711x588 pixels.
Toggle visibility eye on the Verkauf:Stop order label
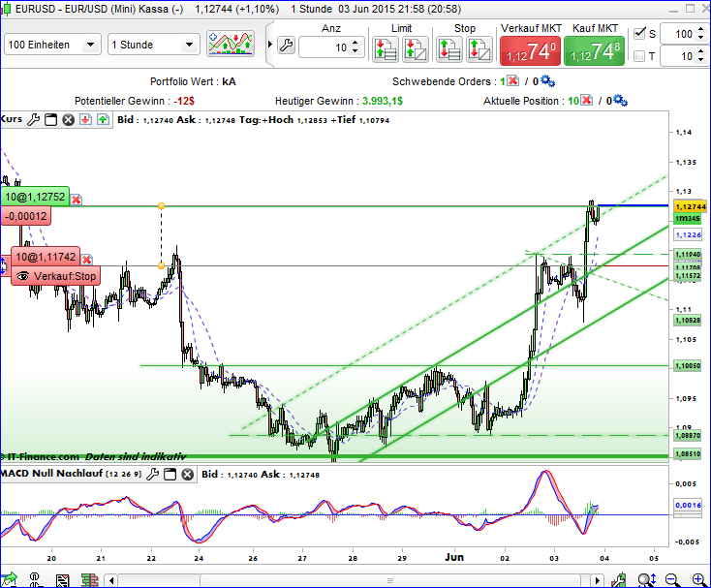pyautogui.click(x=22, y=276)
